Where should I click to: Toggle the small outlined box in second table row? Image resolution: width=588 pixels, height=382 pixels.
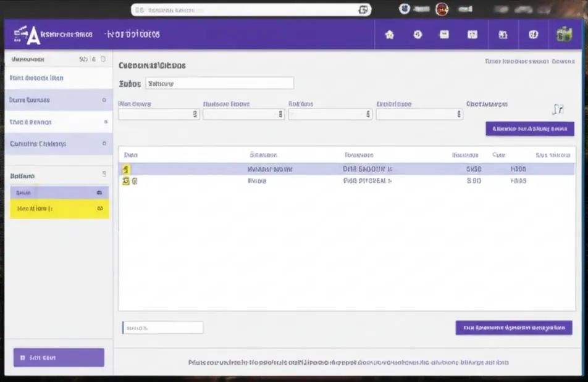point(135,181)
